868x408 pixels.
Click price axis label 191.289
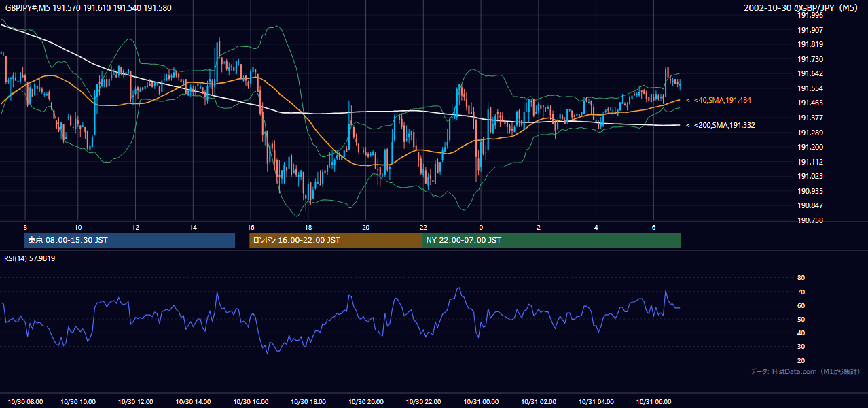click(810, 133)
